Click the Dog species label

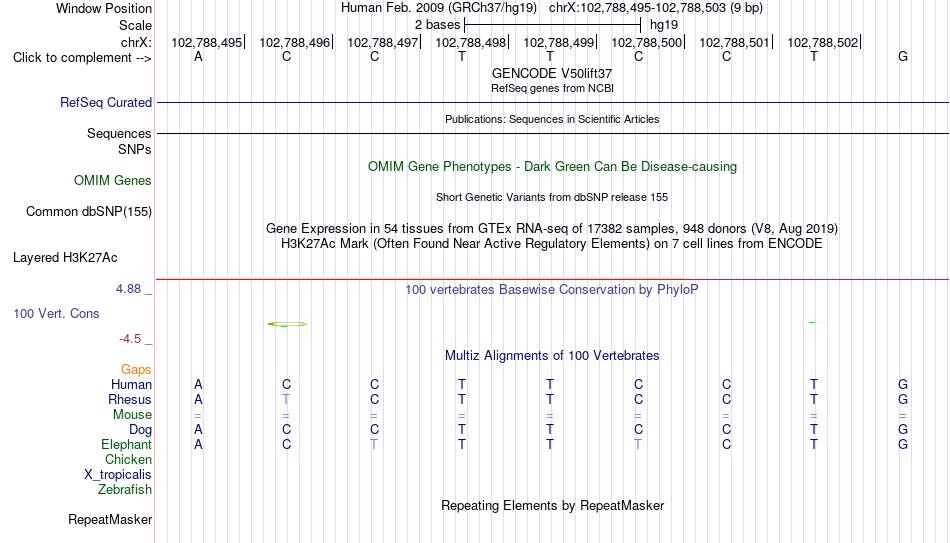pyautogui.click(x=140, y=430)
